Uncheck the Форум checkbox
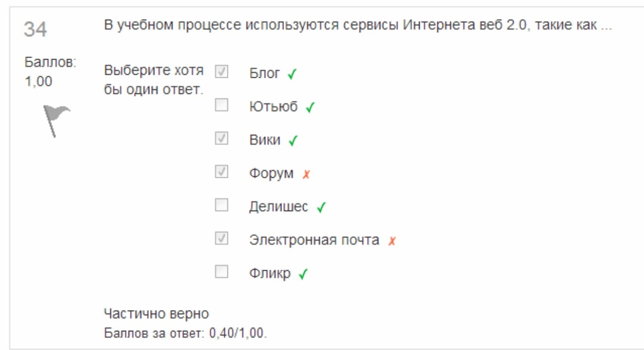Screen dimensions: 644x350 click(222, 172)
